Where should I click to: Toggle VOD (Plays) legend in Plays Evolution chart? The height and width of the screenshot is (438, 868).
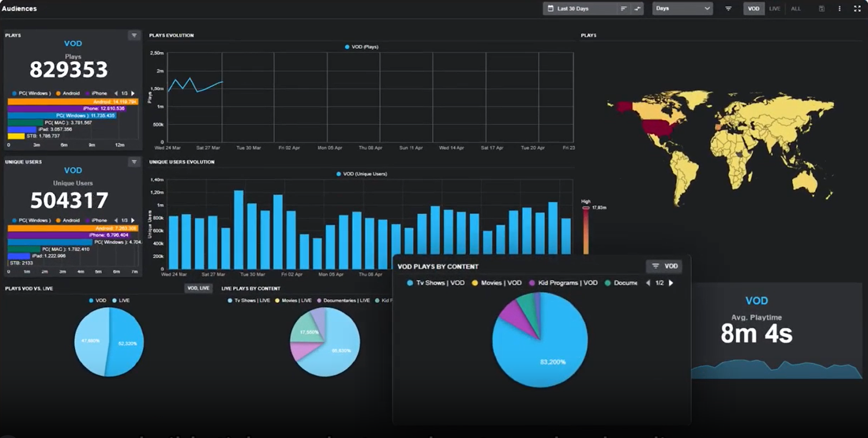pyautogui.click(x=362, y=47)
